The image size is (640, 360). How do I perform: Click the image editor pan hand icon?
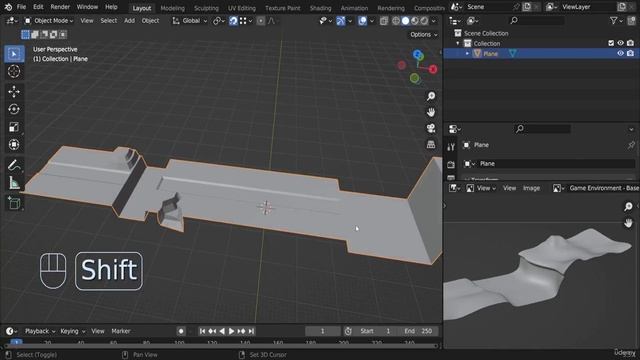pos(628,223)
